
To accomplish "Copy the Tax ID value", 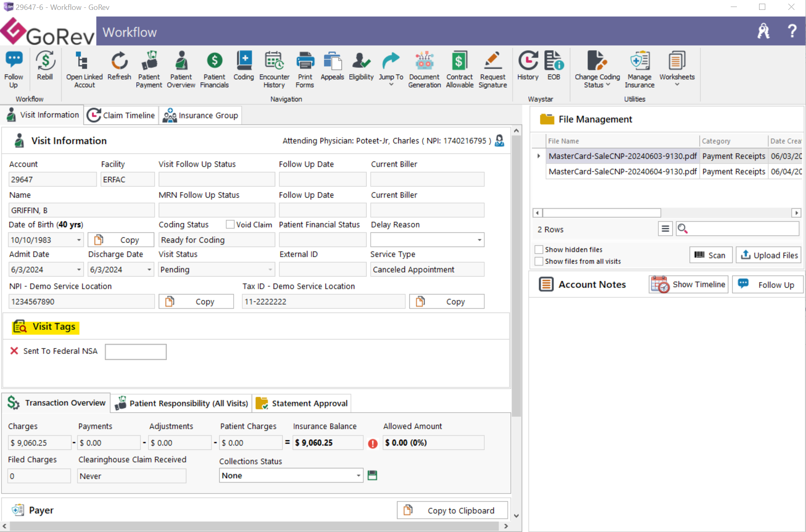I will tap(447, 302).
